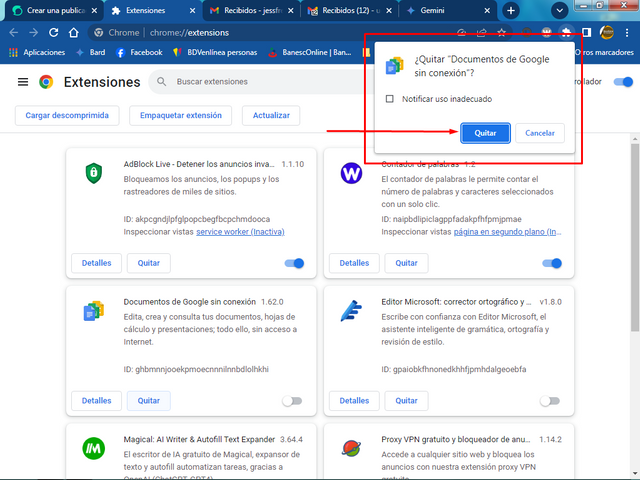This screenshot has height=480, width=640.
Task: Click the vertical page scrollbar
Action: [635, 238]
